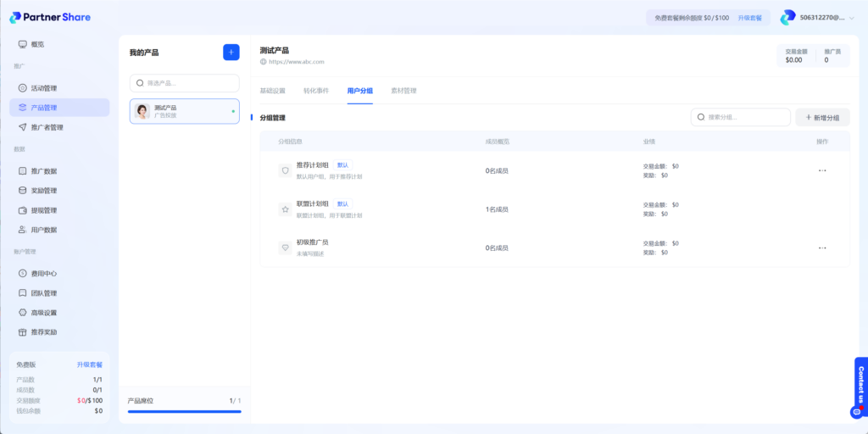Viewport: 868px width, 434px height.
Task: Open the 概览 overview page icon
Action: (x=23, y=44)
